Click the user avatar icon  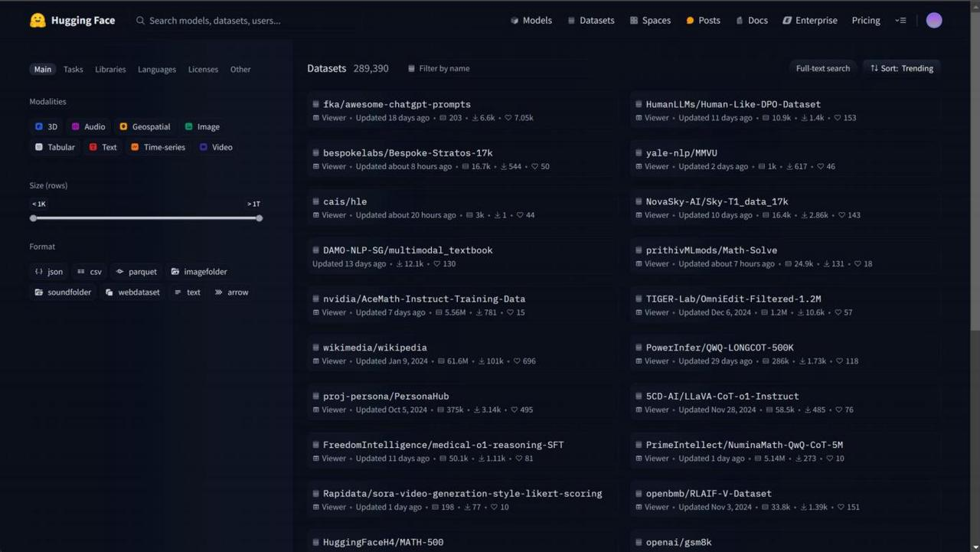coord(934,21)
